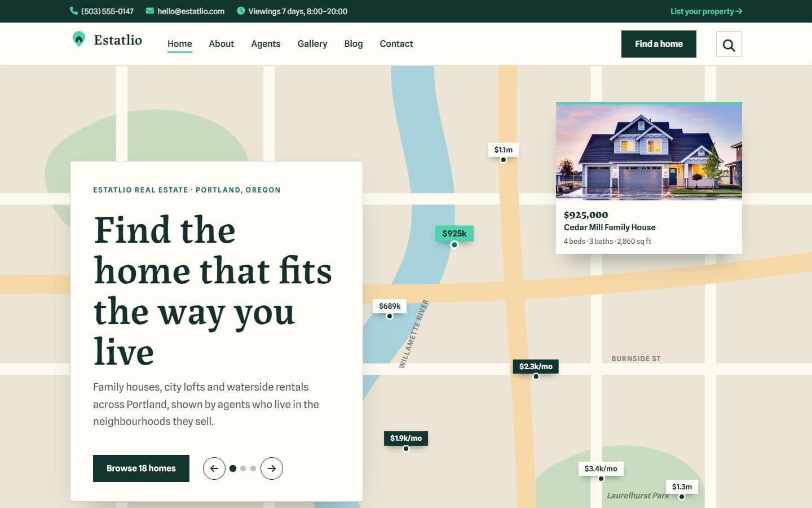Click the clock icon beside viewing hours
Screen dimensions: 812x508
[241, 11]
